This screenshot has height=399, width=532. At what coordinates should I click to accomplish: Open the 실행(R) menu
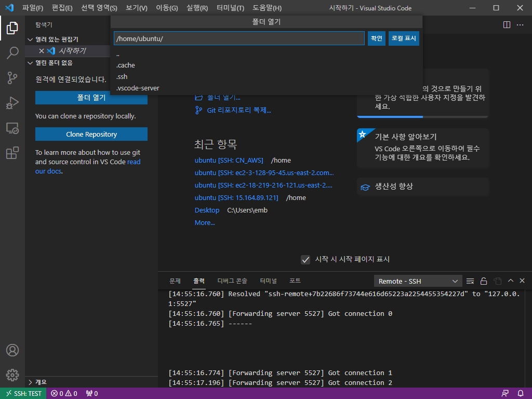pyautogui.click(x=197, y=8)
